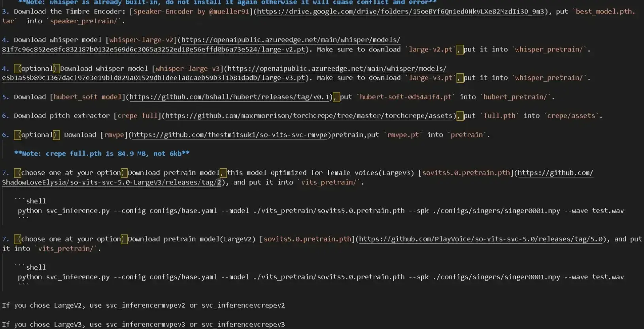Viewport: 644px width, 329px height.
Task: Click the `hubert-soft-0d54a1f4.pt` inline code
Action: [x=406, y=97]
